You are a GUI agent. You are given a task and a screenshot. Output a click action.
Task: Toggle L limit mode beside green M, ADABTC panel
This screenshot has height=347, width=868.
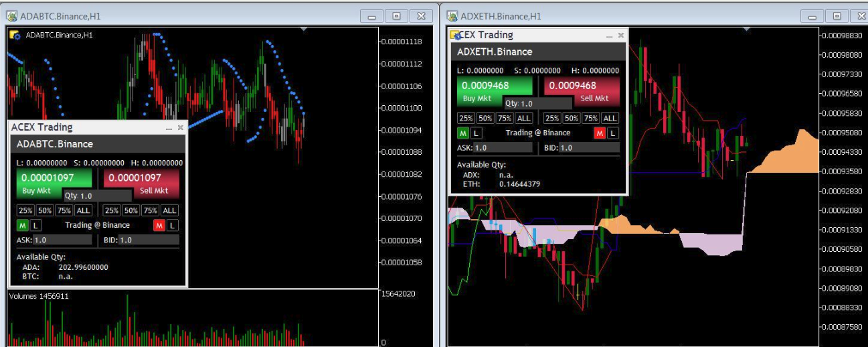tap(36, 225)
